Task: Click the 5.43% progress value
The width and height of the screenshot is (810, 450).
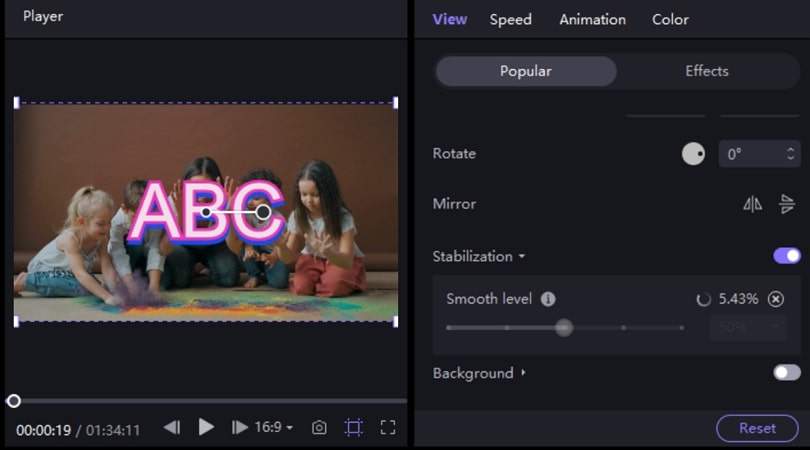Action: [x=738, y=299]
